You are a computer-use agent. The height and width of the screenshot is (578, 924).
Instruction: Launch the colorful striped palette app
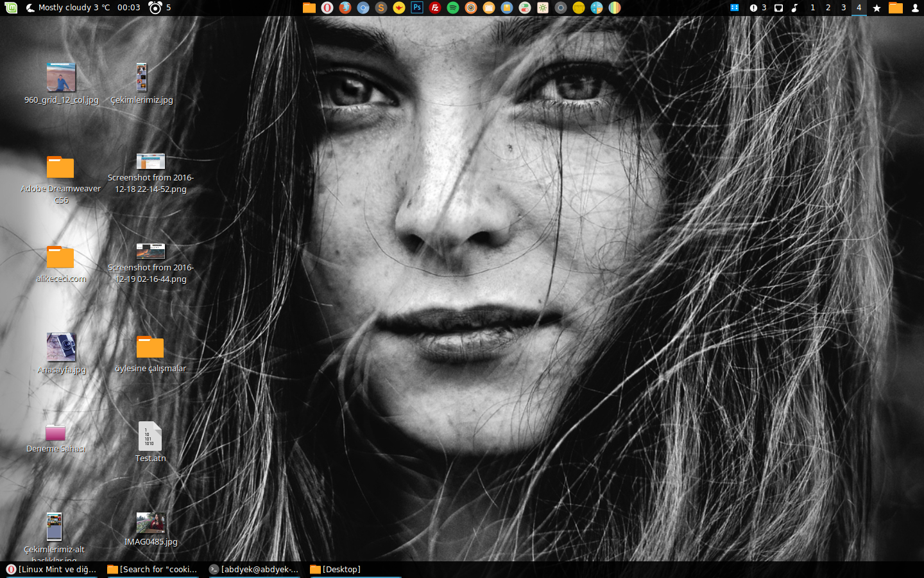[x=615, y=8]
